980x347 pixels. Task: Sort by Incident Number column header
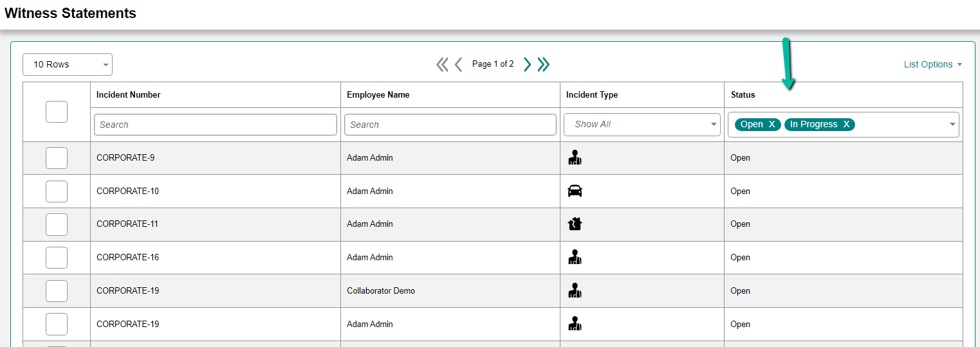coord(129,95)
